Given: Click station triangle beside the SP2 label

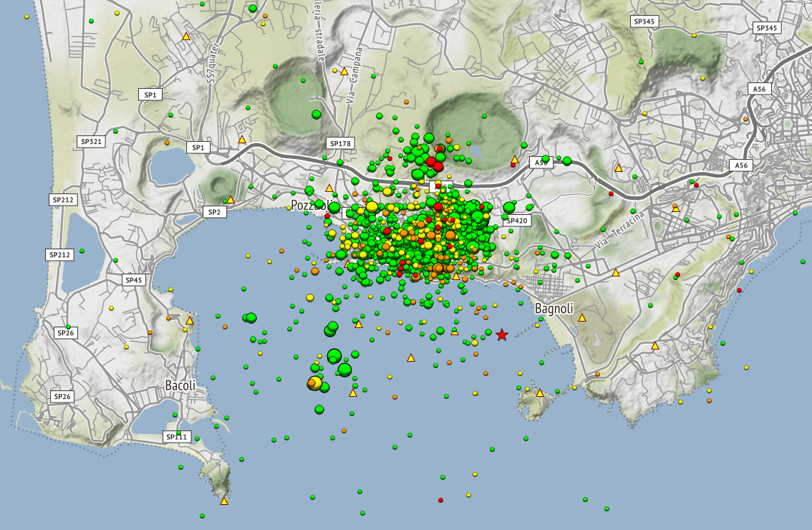Looking at the screenshot, I should click(x=231, y=199).
